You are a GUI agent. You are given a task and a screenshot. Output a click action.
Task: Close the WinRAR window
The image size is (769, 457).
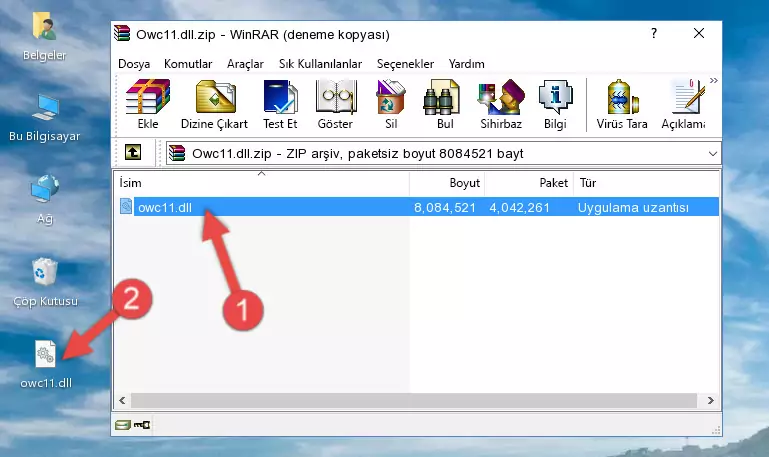coord(699,33)
